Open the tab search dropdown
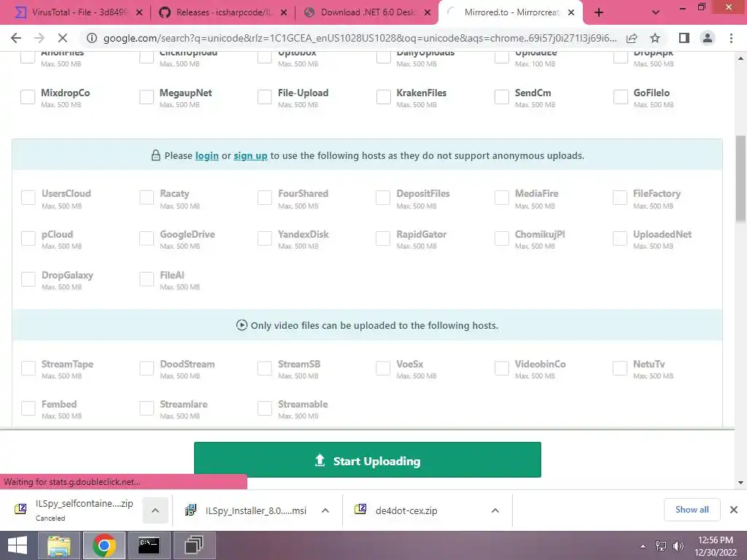The image size is (747, 560). 656,13
